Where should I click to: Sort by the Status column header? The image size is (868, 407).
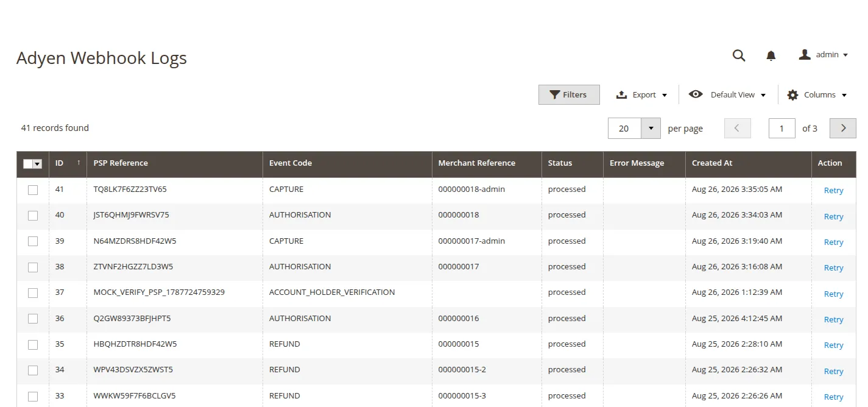572,163
